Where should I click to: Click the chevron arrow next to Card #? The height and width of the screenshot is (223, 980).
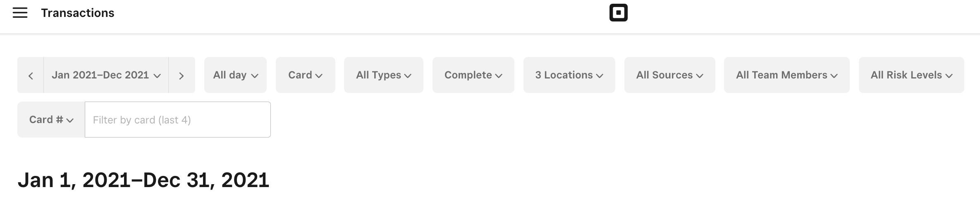(70, 120)
